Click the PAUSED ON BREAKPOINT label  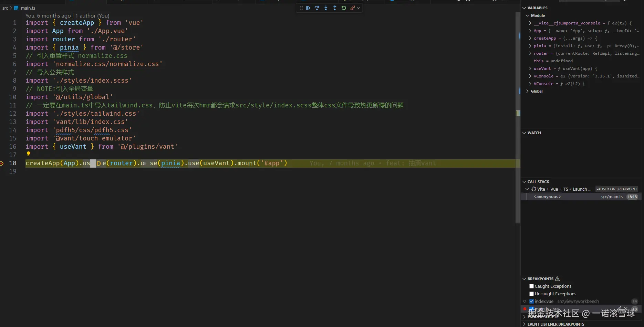616,189
